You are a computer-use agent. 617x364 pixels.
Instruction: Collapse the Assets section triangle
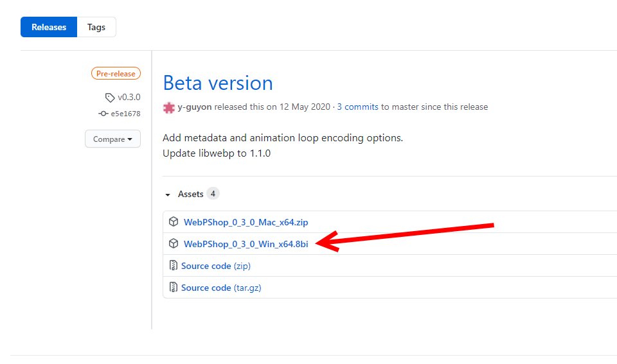click(168, 195)
